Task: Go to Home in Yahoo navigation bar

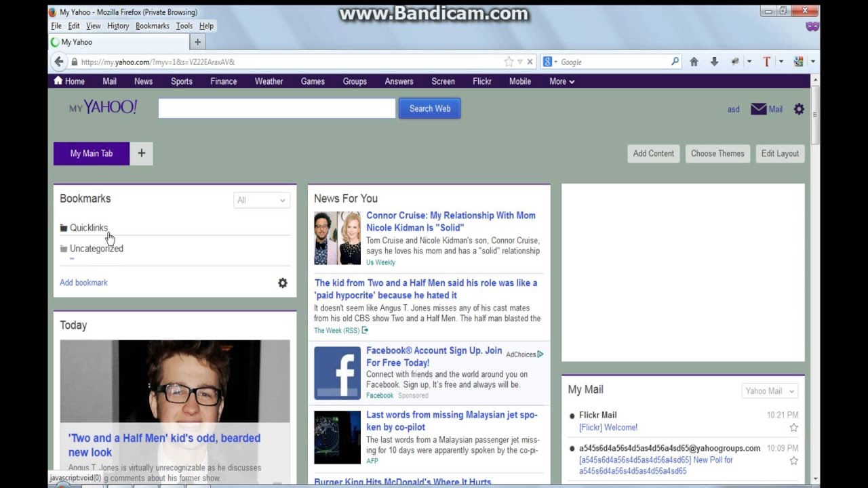Action: click(x=69, y=81)
